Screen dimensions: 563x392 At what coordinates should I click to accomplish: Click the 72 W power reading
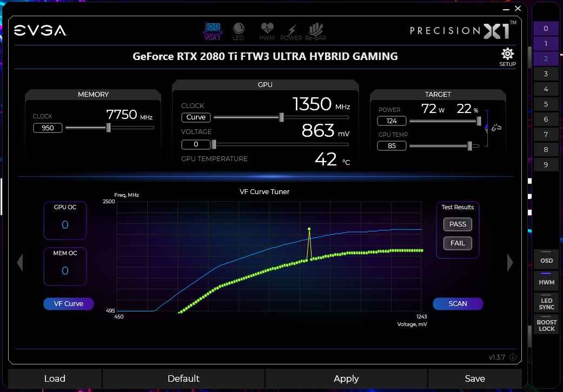pyautogui.click(x=433, y=109)
